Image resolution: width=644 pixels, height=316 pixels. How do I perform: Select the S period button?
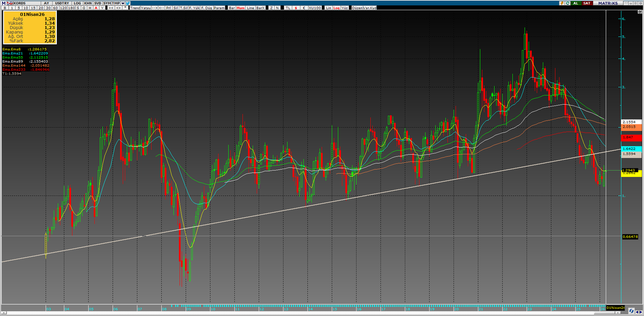(x=78, y=8)
